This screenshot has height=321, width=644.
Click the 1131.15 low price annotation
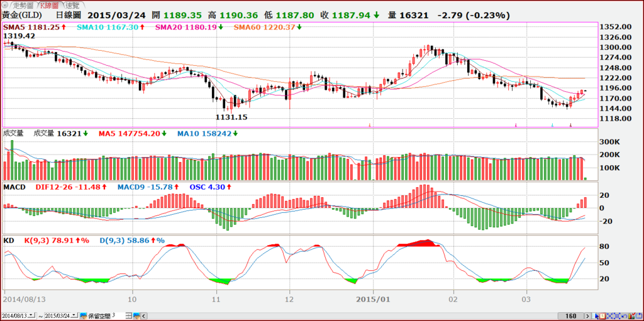(x=231, y=117)
